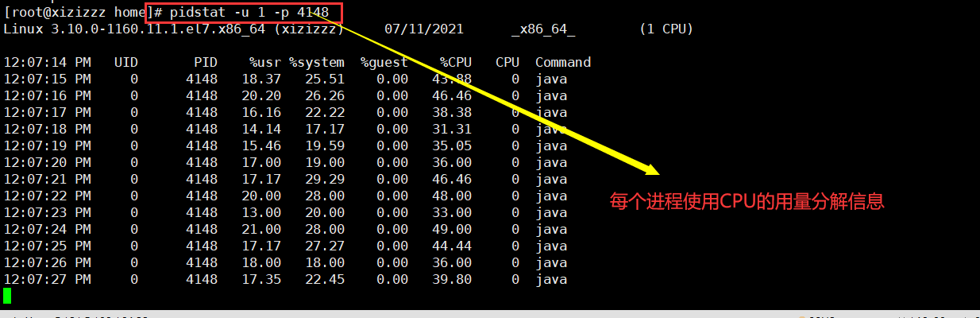This screenshot has width=980, height=318.
Task: Select the %usr value 13.00
Action: pyautogui.click(x=261, y=212)
